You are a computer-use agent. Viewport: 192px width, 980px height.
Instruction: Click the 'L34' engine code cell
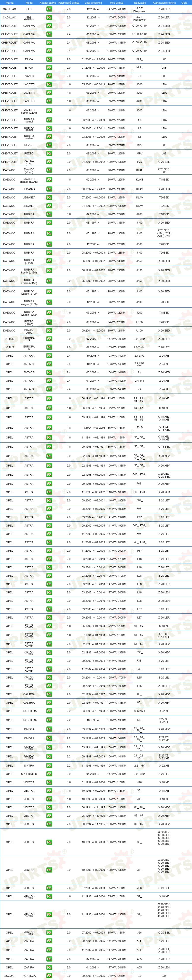coord(164,976)
